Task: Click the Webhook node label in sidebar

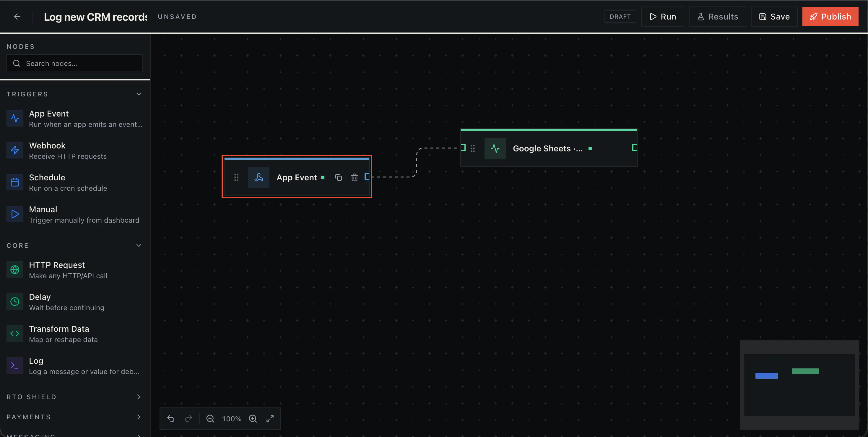Action: point(47,146)
